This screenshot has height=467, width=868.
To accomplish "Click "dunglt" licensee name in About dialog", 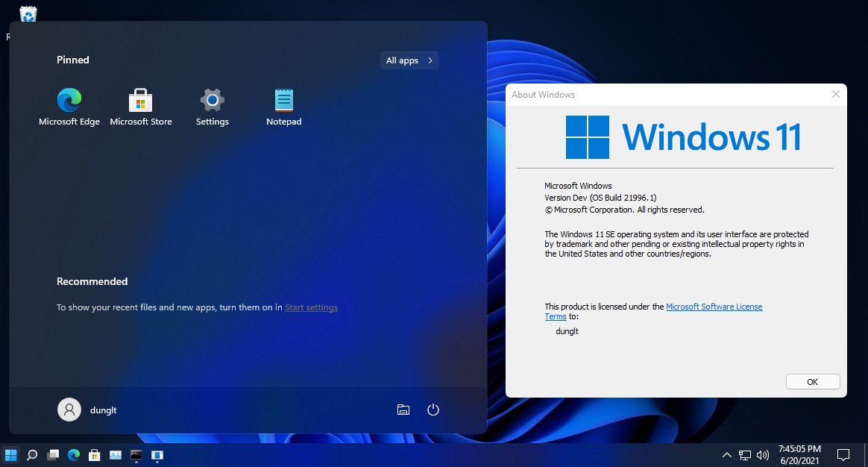I will [567, 331].
